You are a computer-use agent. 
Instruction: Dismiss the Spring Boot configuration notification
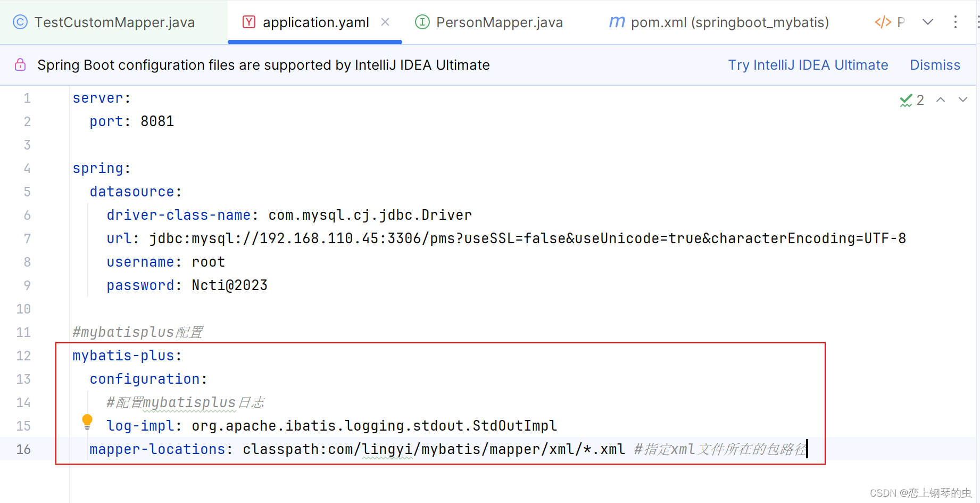[935, 64]
